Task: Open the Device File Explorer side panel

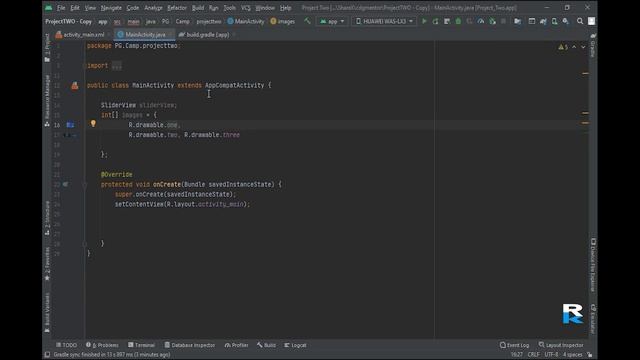Action: [x=593, y=265]
